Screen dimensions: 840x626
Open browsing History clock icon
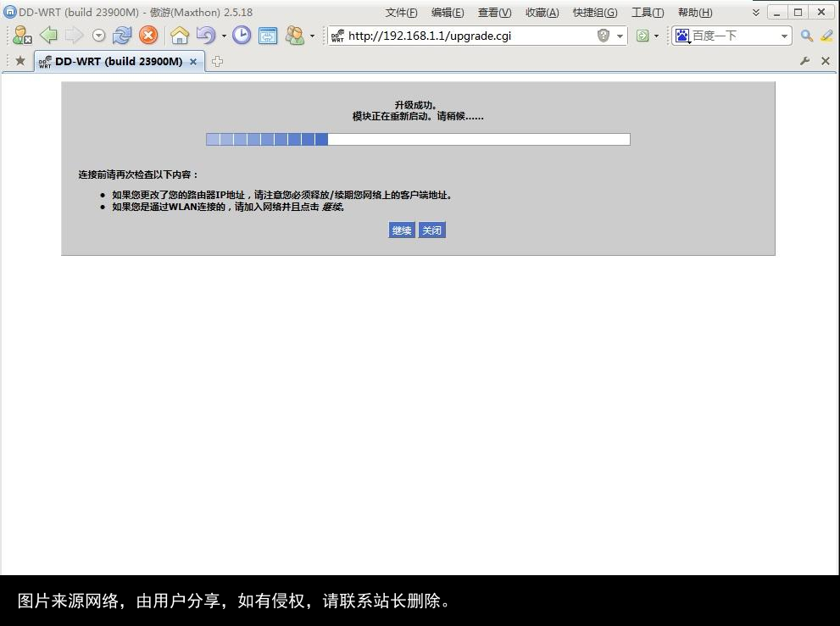242,36
